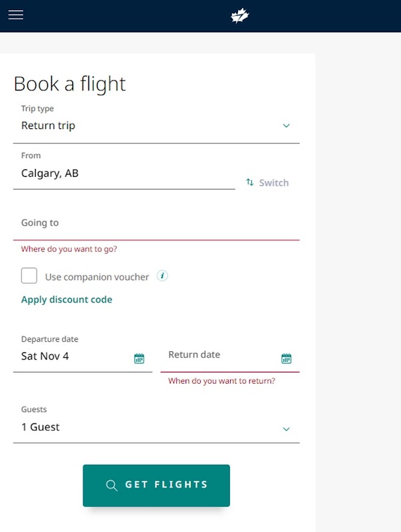Click the Switch arrows icon

(250, 182)
